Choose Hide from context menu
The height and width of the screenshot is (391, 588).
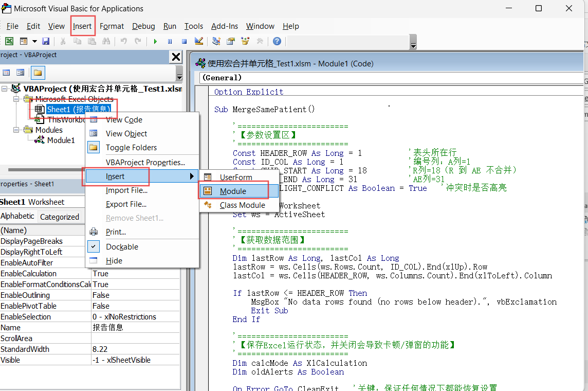coord(142,261)
